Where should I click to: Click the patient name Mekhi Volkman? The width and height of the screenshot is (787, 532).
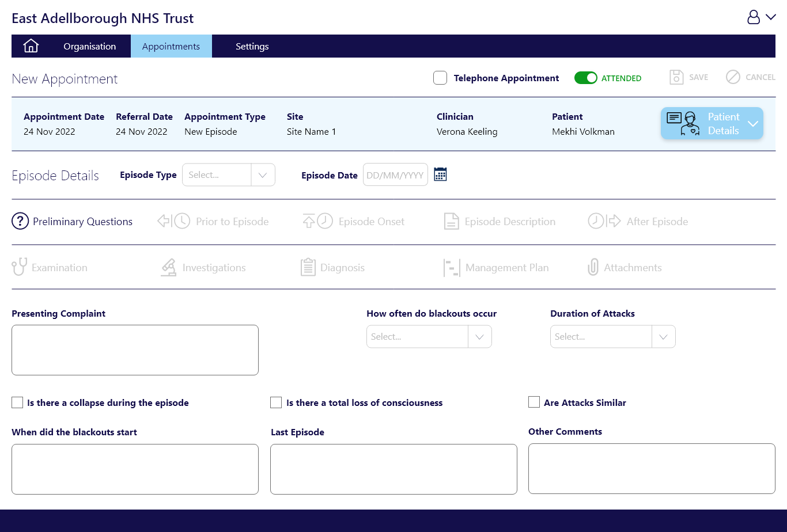tap(583, 131)
